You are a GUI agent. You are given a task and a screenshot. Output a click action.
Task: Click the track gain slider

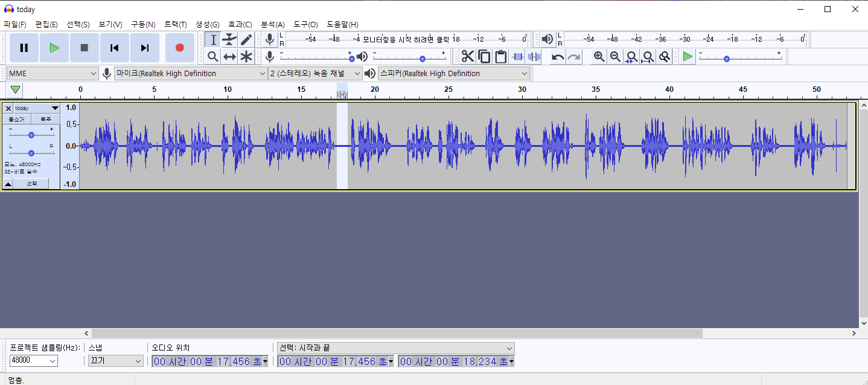(31, 134)
